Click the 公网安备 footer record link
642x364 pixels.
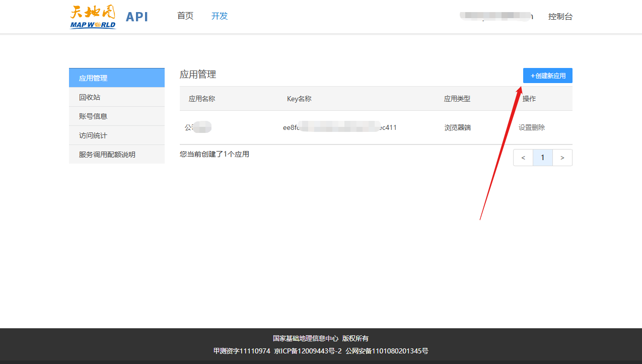tap(387, 351)
